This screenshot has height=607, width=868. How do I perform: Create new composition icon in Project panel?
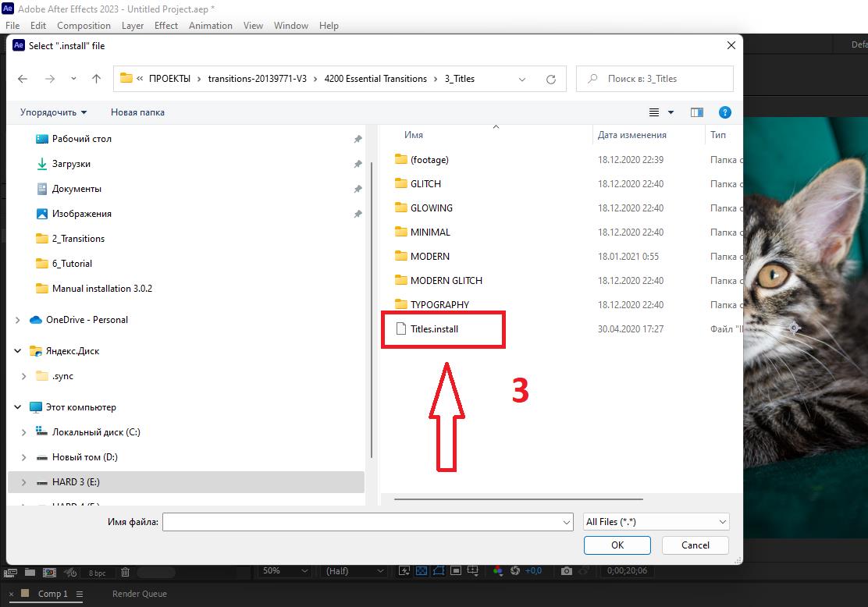coord(50,572)
